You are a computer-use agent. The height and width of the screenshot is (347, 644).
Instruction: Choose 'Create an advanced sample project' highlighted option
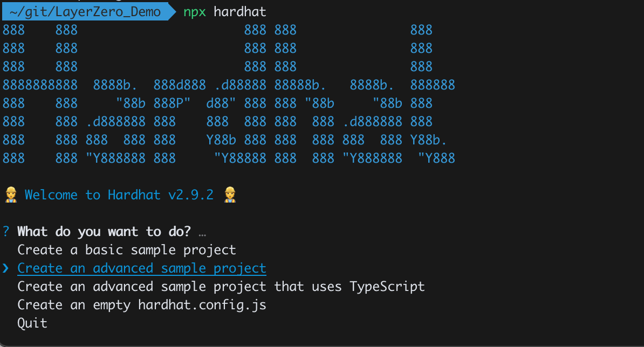tap(142, 268)
